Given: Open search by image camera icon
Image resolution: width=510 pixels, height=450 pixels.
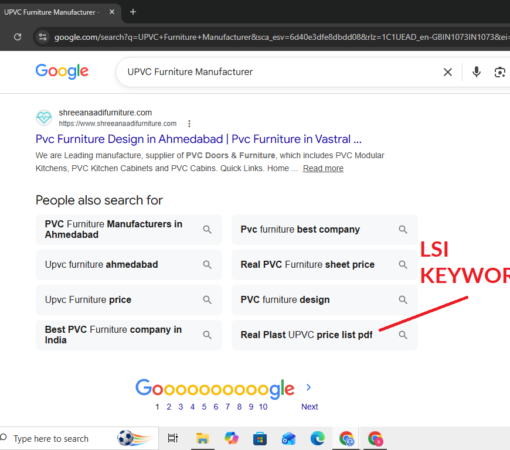Looking at the screenshot, I should 500,72.
